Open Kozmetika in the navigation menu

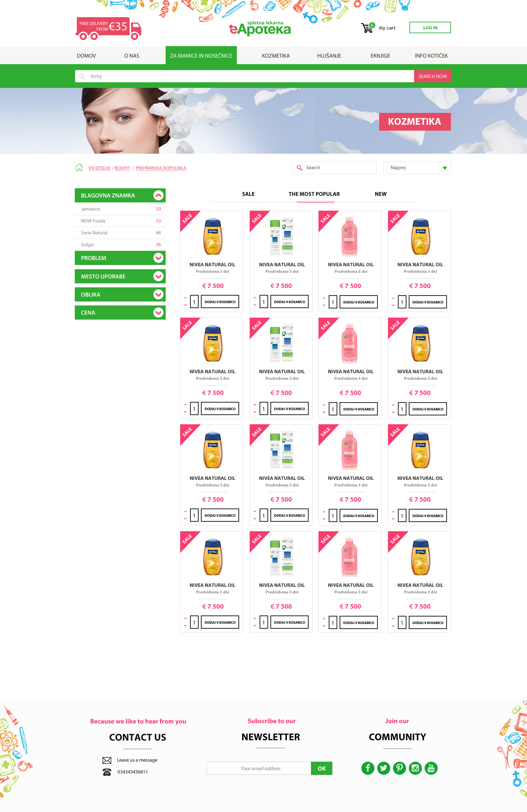click(x=275, y=56)
